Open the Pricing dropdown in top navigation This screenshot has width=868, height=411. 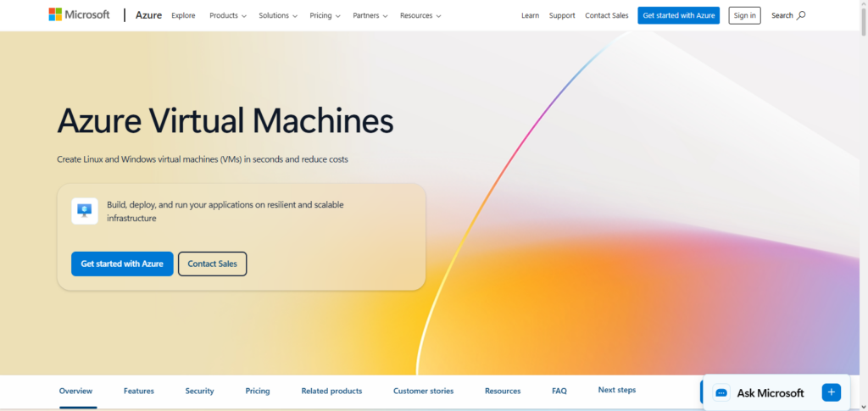(x=325, y=15)
